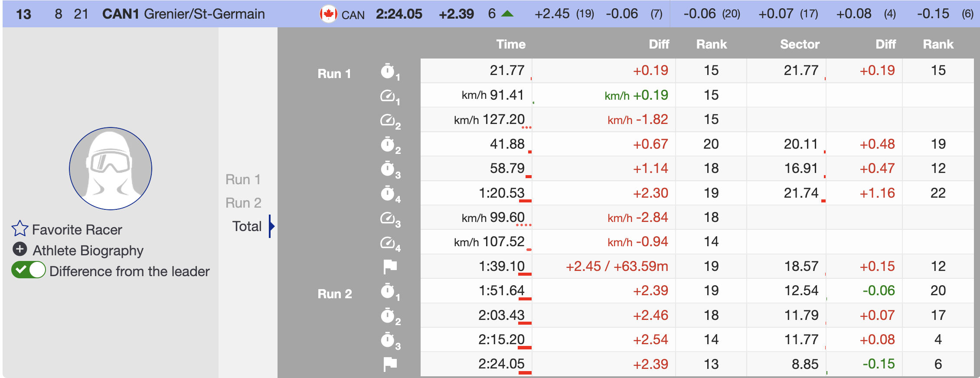980x378 pixels.
Task: Click the Athlete Biography link text
Action: (x=88, y=251)
